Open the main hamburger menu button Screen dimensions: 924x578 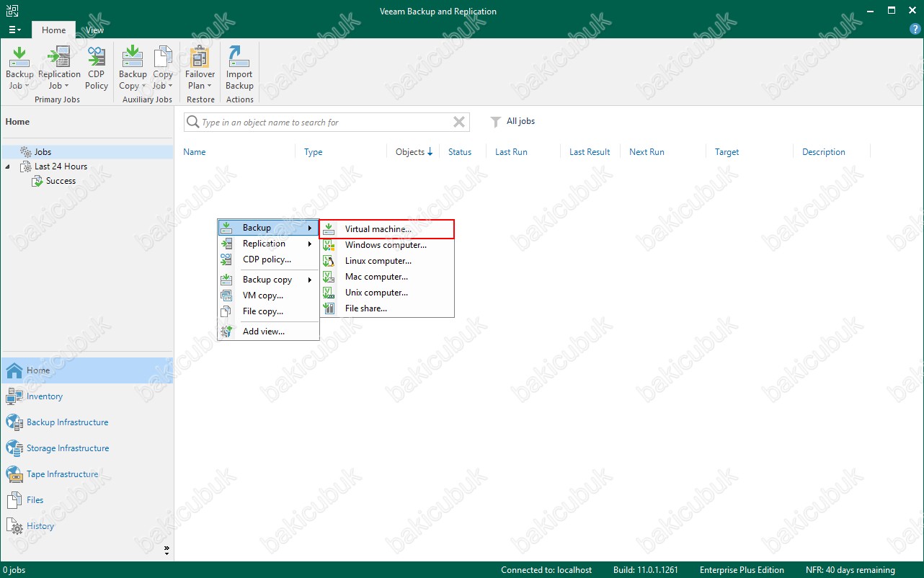(x=14, y=30)
